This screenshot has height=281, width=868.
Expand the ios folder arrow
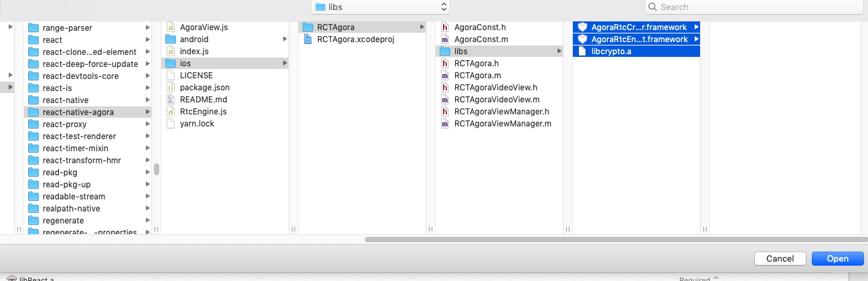[285, 64]
